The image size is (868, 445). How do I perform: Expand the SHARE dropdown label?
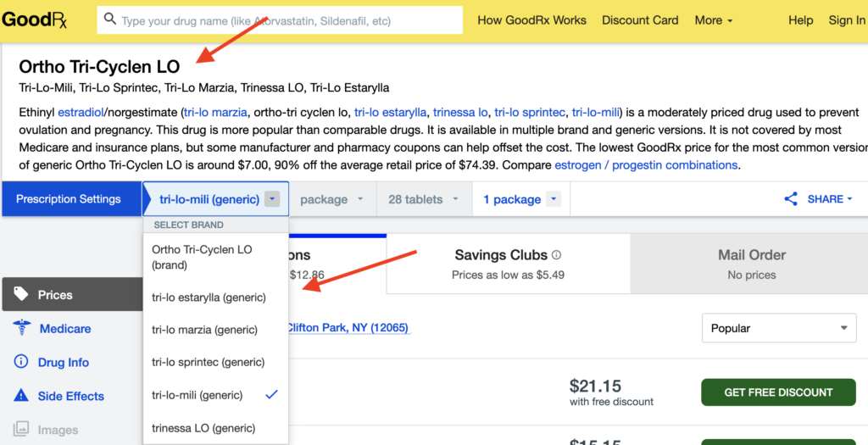tap(829, 199)
